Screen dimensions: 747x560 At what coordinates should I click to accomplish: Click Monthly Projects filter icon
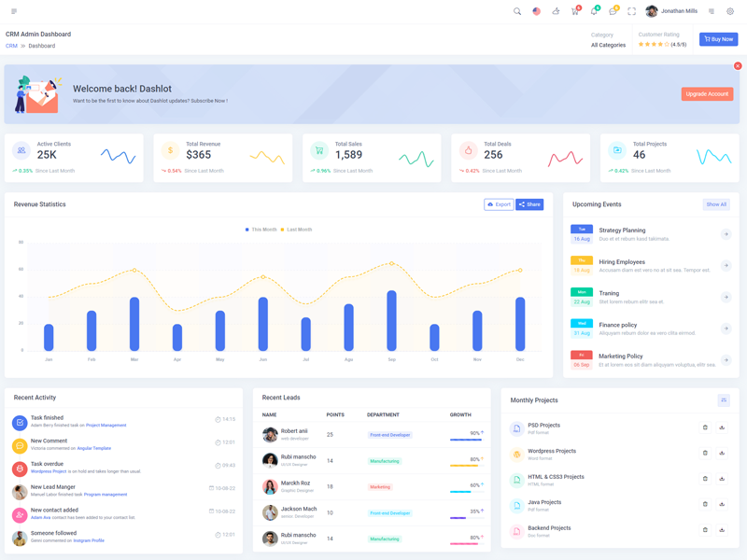pyautogui.click(x=724, y=400)
